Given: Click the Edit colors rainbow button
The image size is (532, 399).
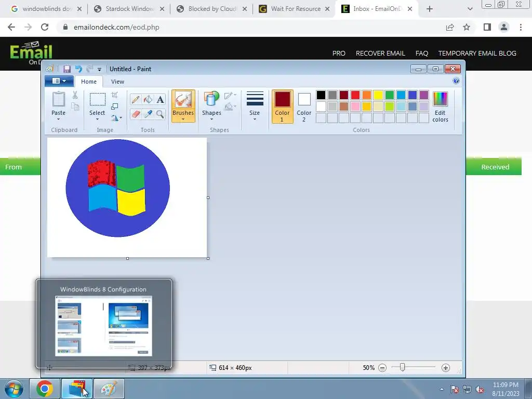Looking at the screenshot, I should click(x=440, y=107).
